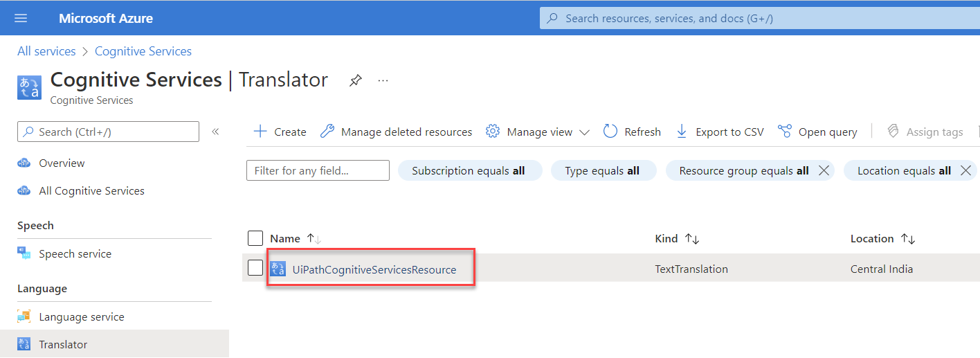Export to CSV
This screenshot has width=980, height=358.
coord(729,132)
